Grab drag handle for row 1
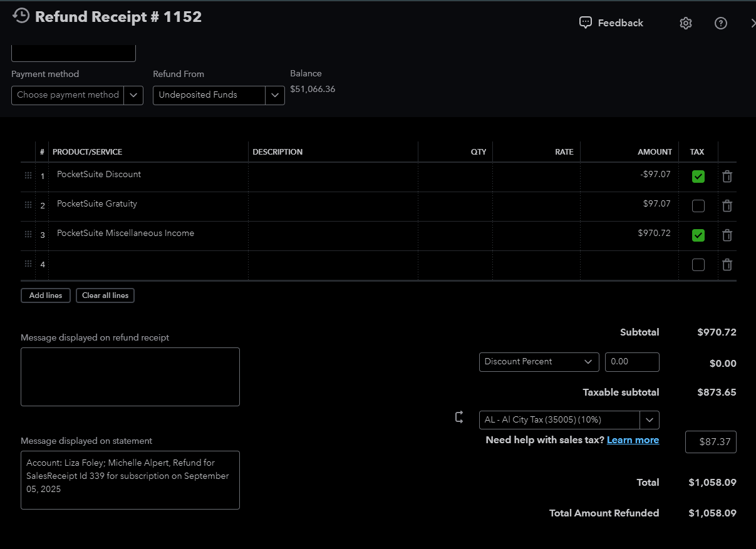Image resolution: width=756 pixels, height=549 pixels. tap(28, 176)
